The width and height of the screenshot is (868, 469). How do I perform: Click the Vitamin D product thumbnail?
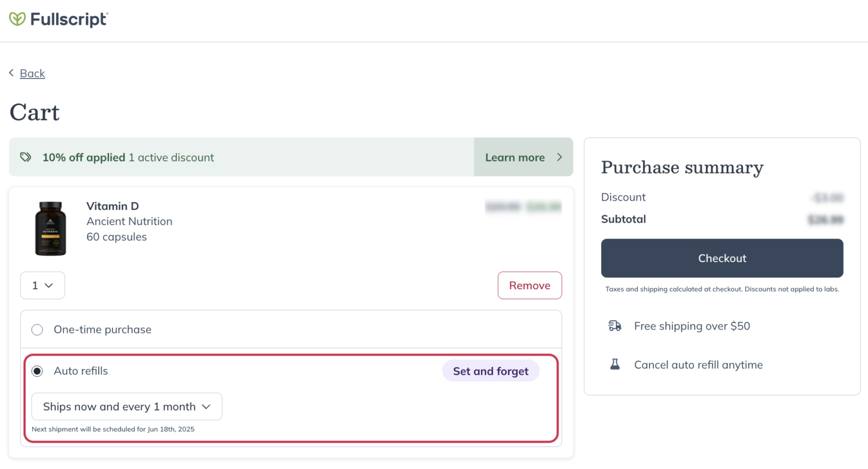point(50,228)
